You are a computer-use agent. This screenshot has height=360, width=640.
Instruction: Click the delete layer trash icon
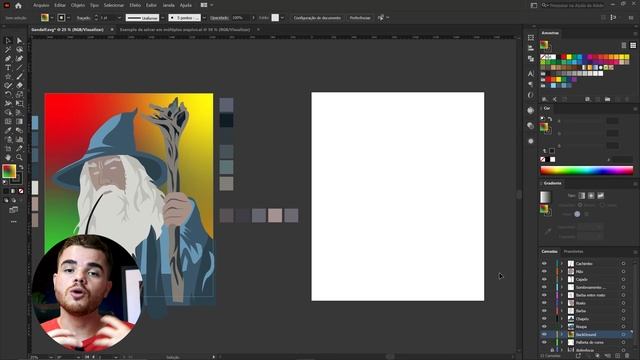(x=627, y=356)
